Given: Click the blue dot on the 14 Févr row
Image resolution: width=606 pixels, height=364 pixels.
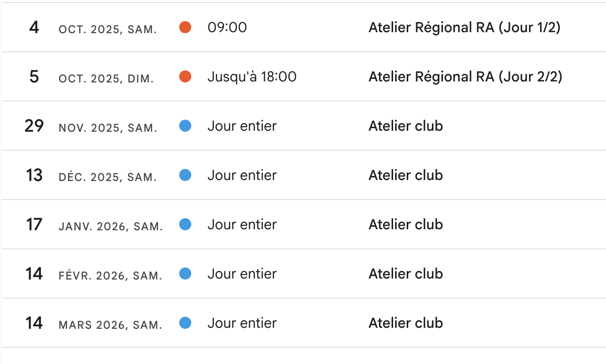Looking at the screenshot, I should [185, 274].
